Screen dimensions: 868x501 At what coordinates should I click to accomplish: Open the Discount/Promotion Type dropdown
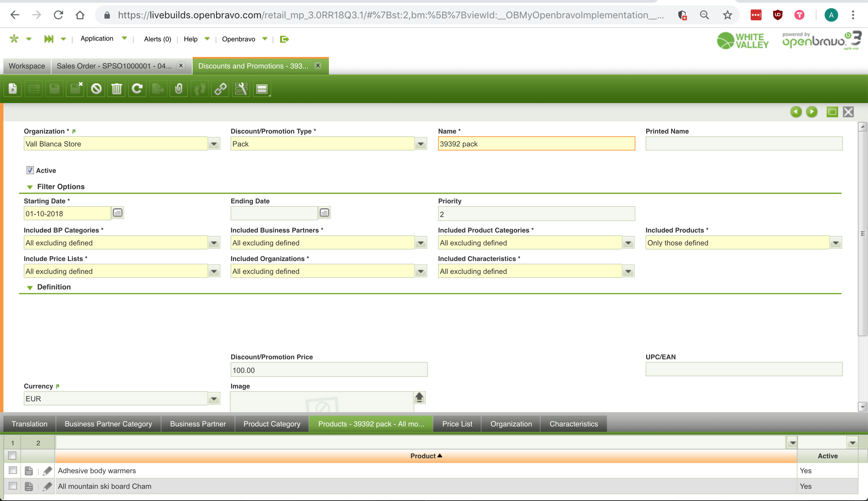[420, 144]
